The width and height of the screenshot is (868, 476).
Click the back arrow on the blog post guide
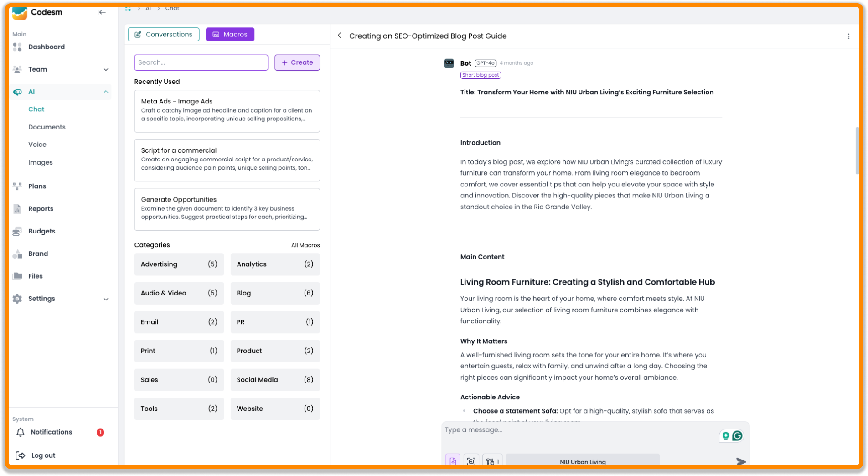339,35
